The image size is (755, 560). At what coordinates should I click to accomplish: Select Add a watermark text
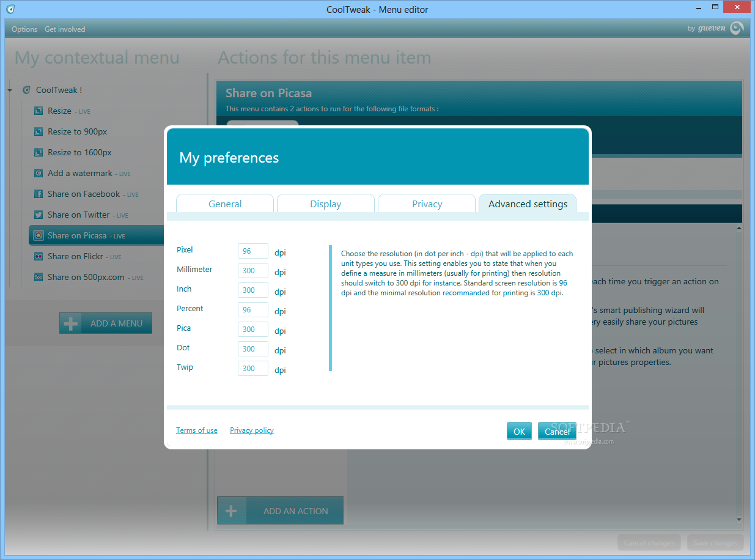click(x=80, y=173)
